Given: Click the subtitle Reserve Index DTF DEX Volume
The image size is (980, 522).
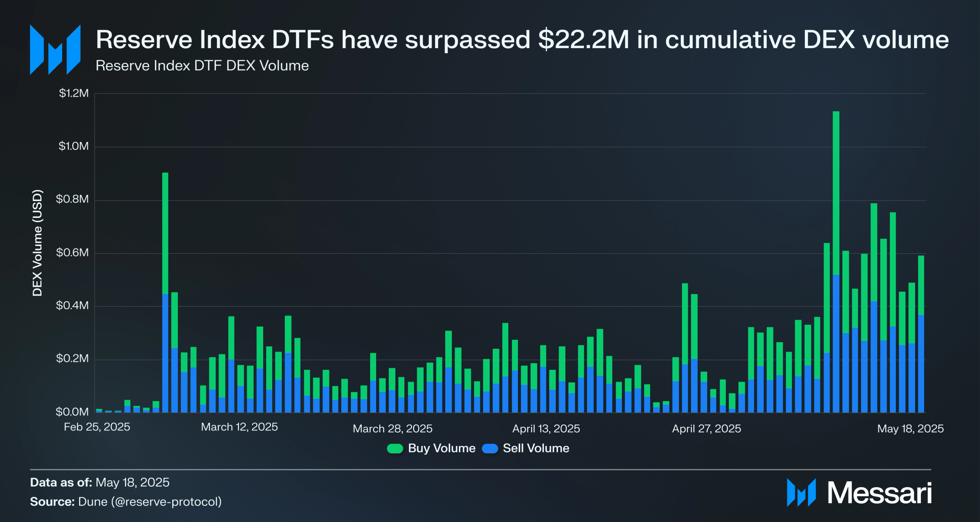Looking at the screenshot, I should [x=202, y=66].
